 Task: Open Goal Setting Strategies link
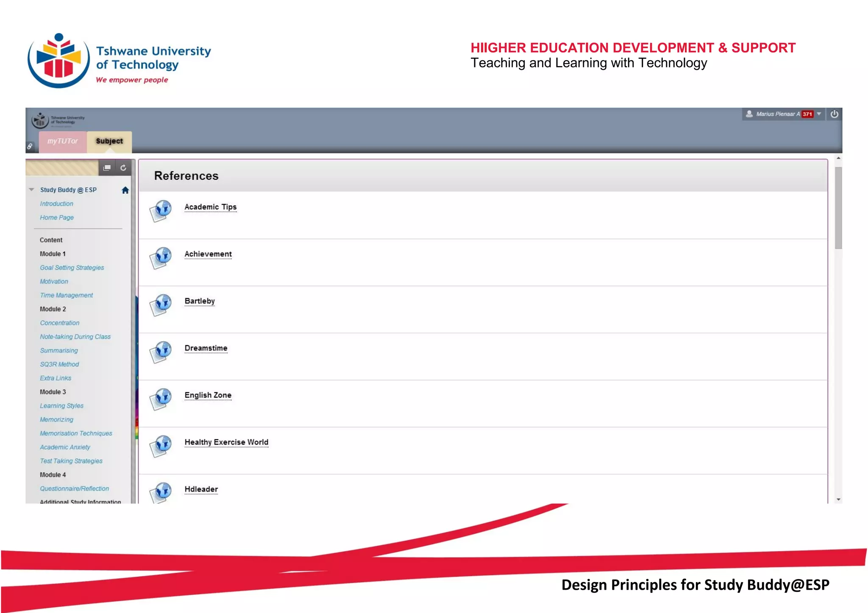(x=72, y=268)
